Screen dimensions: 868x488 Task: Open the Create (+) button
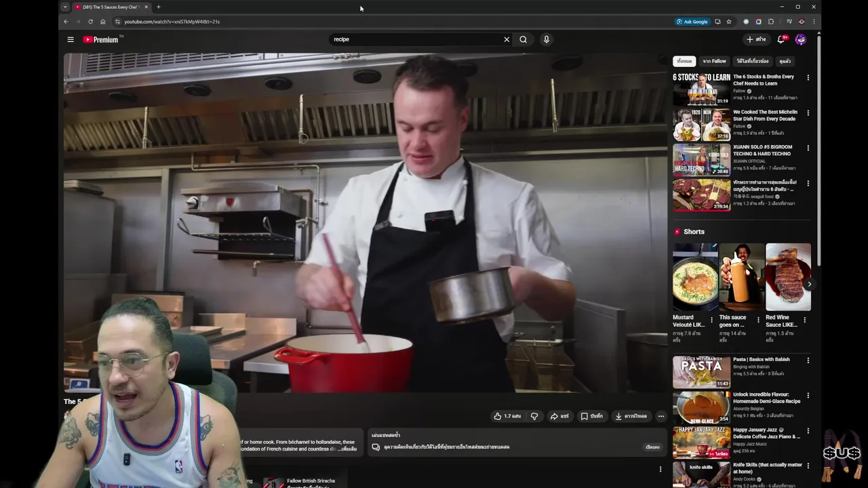756,39
